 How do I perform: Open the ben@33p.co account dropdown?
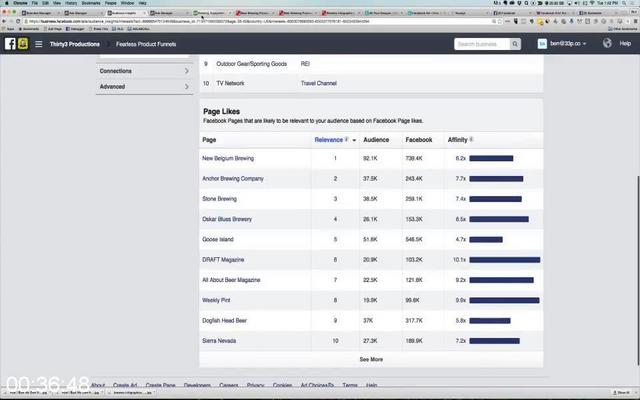click(568, 44)
